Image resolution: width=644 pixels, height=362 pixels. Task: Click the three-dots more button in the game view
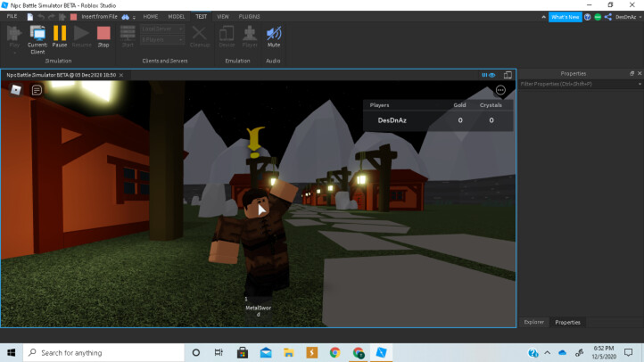pyautogui.click(x=500, y=90)
